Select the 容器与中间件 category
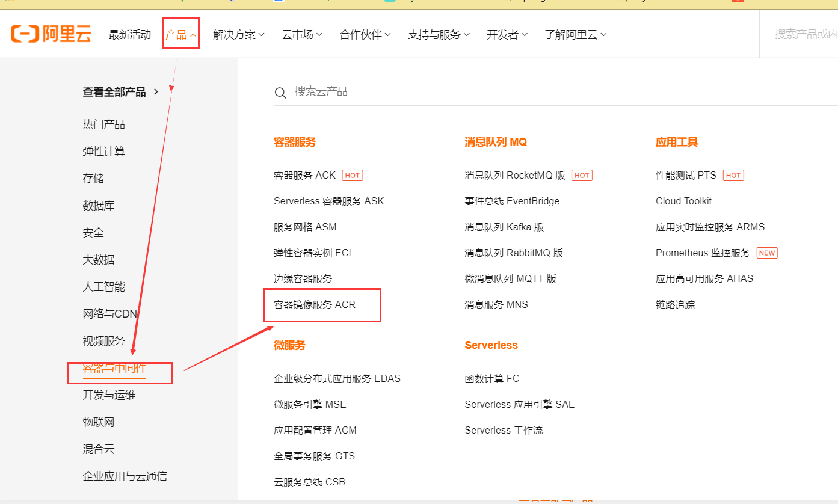This screenshot has width=838, height=504. (x=114, y=368)
